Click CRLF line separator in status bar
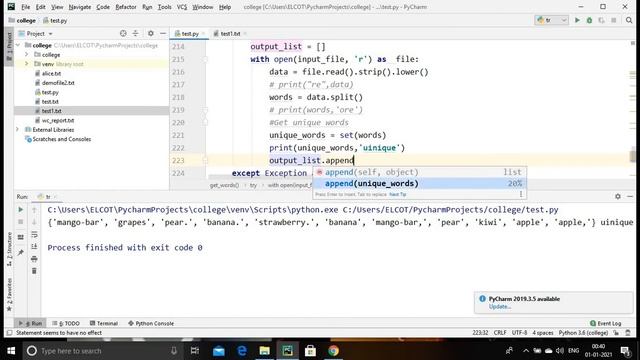640x360 pixels. [x=500, y=333]
